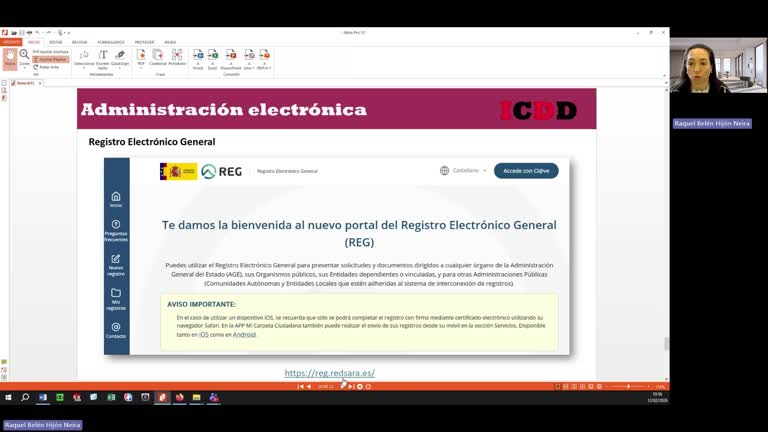Click the Accede con Cl@ve button
Screen dimensions: 768x432
526,170
